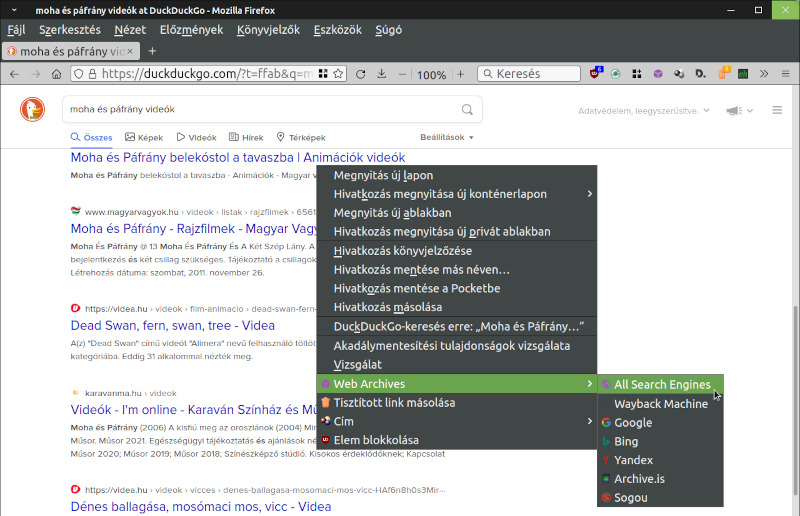Select Wayback Machine in submenu
800x516 pixels.
click(x=660, y=404)
